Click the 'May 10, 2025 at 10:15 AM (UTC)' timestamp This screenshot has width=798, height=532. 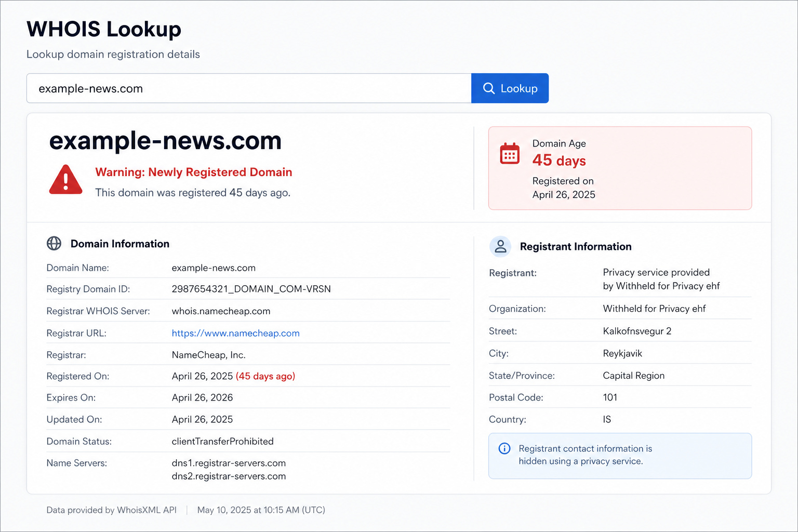tap(261, 510)
